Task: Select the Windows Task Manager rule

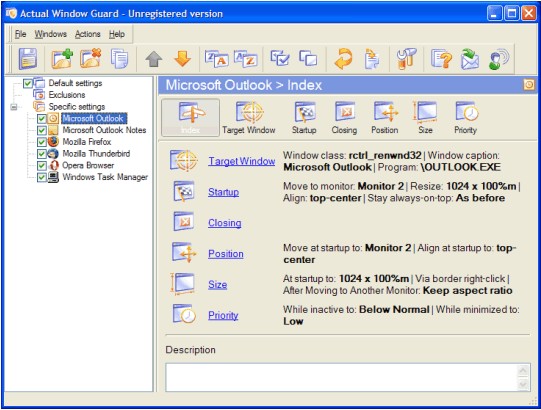Action: [x=105, y=177]
